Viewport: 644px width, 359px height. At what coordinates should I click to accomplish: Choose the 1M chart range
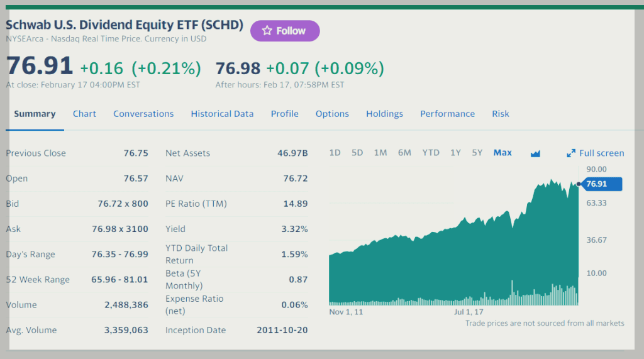(380, 153)
